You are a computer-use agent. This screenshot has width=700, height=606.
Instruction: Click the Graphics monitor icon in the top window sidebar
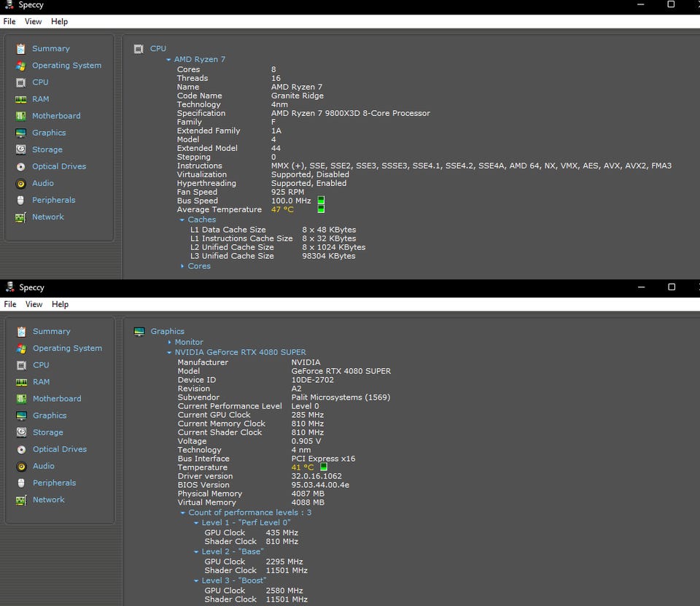point(20,133)
